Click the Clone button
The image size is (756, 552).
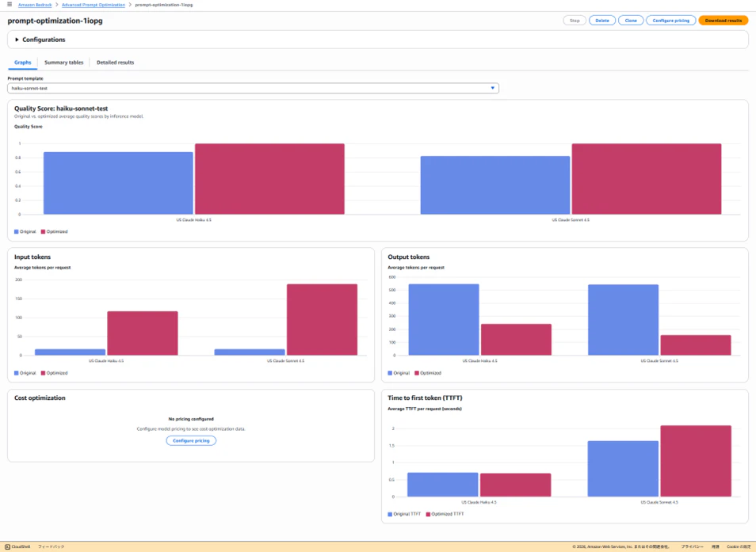631,21
